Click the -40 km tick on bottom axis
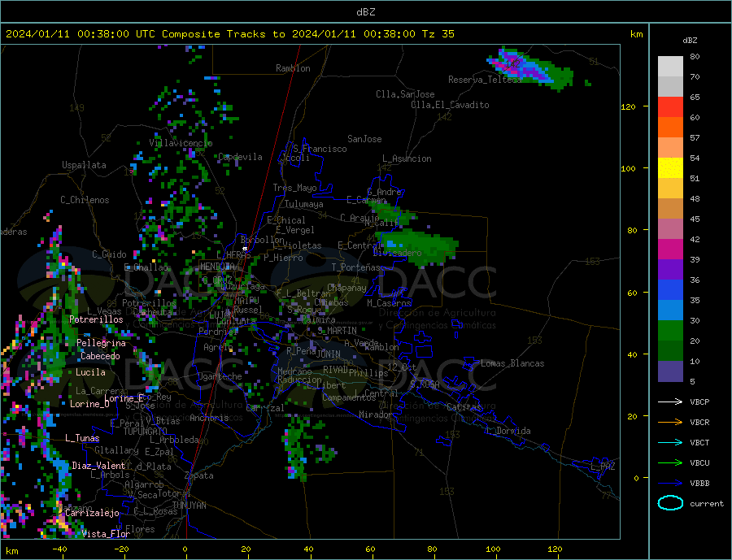Image resolution: width=732 pixels, height=560 pixels. (59, 549)
